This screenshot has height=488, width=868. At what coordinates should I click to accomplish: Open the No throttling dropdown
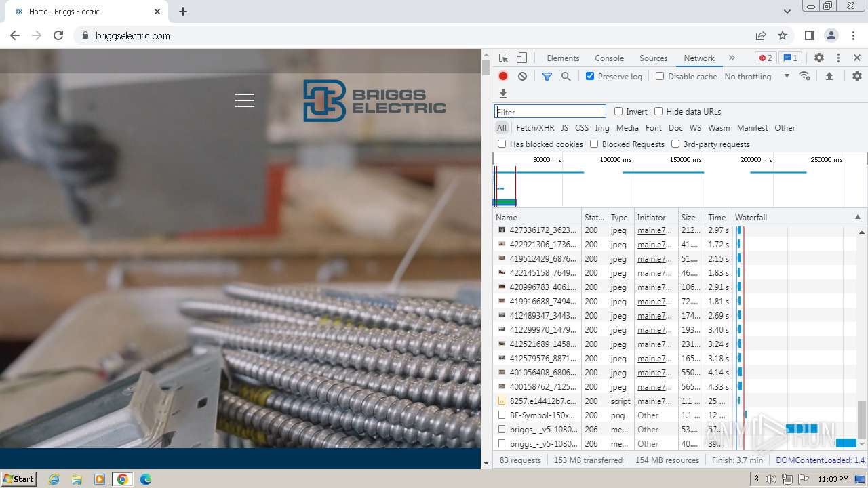coord(757,77)
